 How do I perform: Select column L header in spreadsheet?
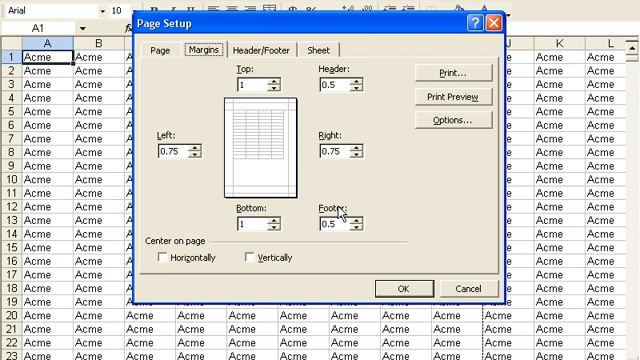(x=606, y=43)
